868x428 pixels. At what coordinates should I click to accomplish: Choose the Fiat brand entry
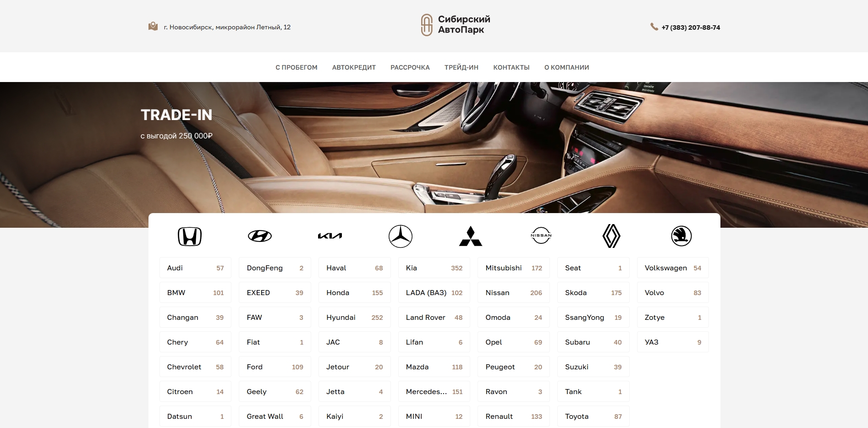[x=275, y=342]
